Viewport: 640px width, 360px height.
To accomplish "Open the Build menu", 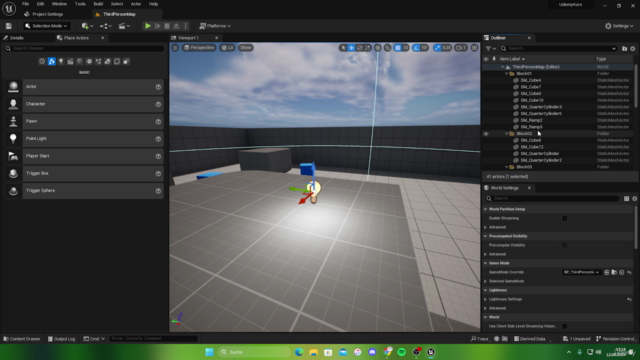I will [x=98, y=4].
